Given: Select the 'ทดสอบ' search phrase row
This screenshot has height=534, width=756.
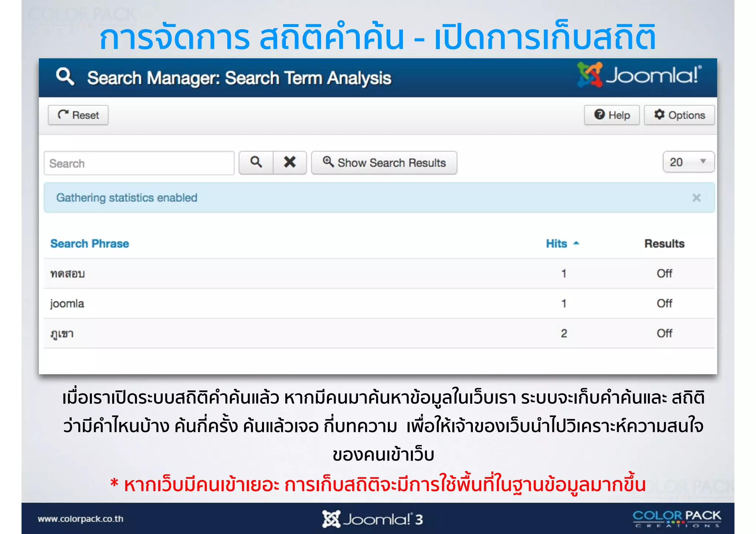Looking at the screenshot, I should [379, 273].
